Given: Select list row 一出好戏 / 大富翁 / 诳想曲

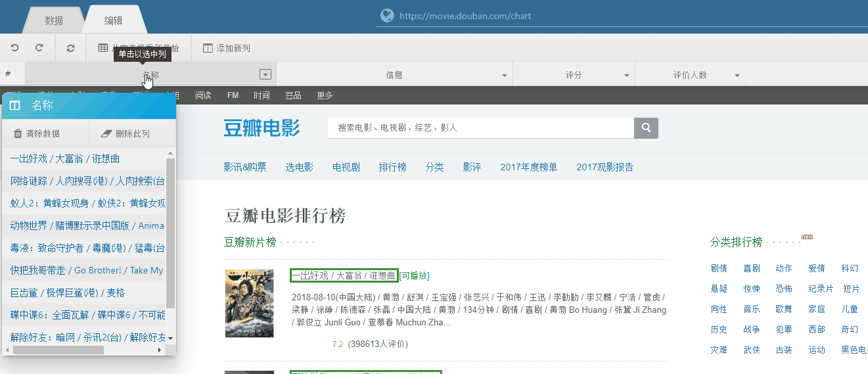Looking at the screenshot, I should [x=83, y=158].
